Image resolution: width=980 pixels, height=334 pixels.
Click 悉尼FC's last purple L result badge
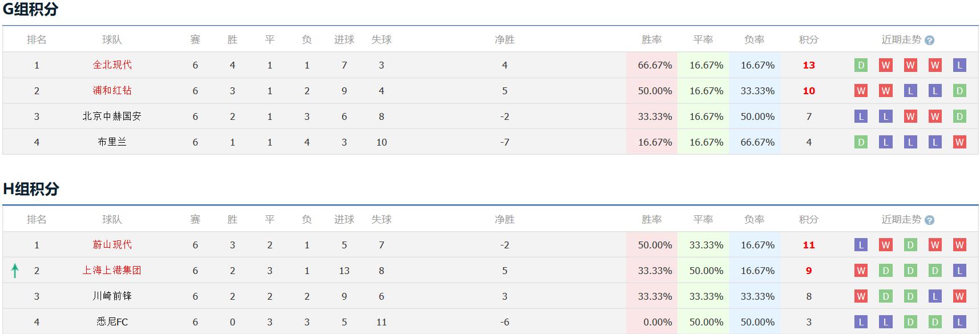pos(959,322)
